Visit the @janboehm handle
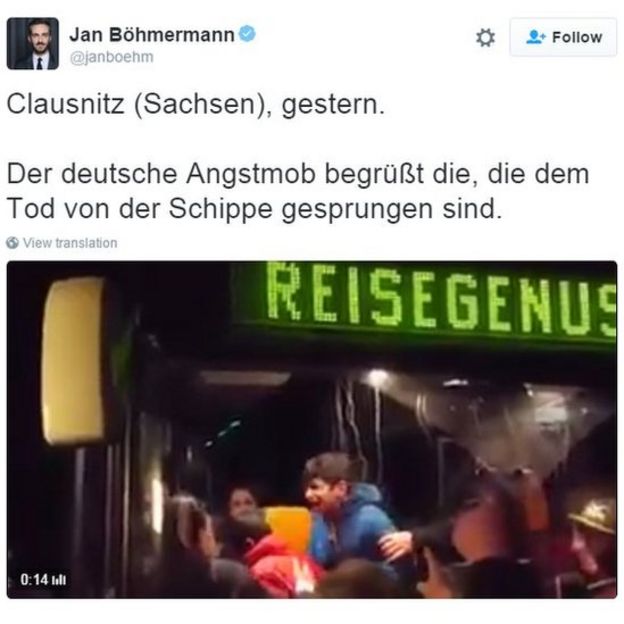624x624 pixels. pyautogui.click(x=111, y=57)
